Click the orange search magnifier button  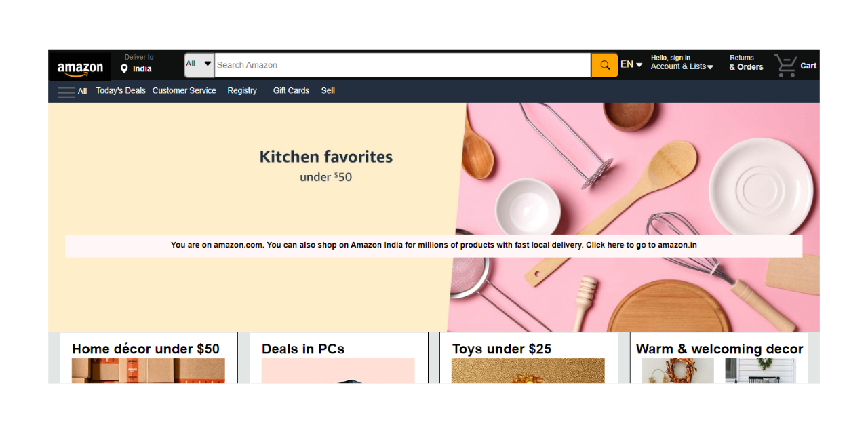pyautogui.click(x=605, y=65)
